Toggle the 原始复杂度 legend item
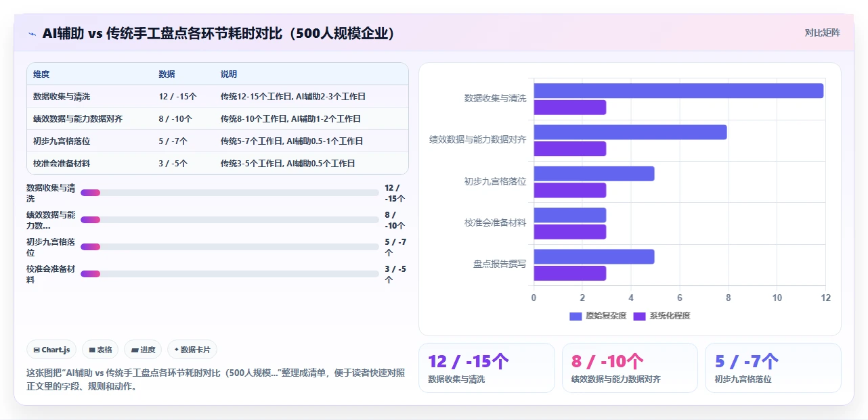Image resolution: width=868 pixels, height=420 pixels. (x=599, y=316)
